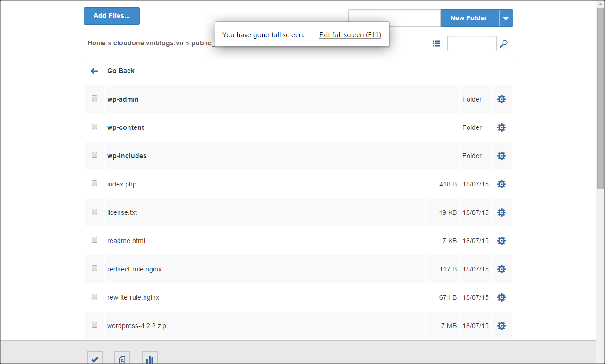Open the readme.html file
605x364 pixels.
point(126,241)
